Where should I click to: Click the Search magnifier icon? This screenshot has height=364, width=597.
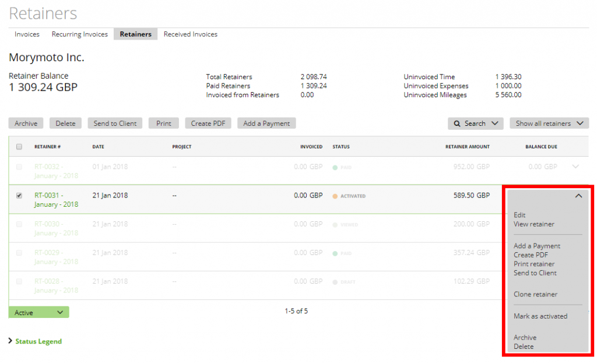pyautogui.click(x=456, y=123)
